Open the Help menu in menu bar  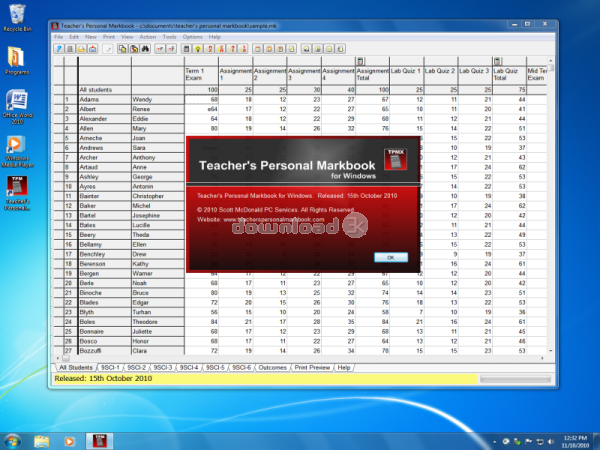pos(215,37)
